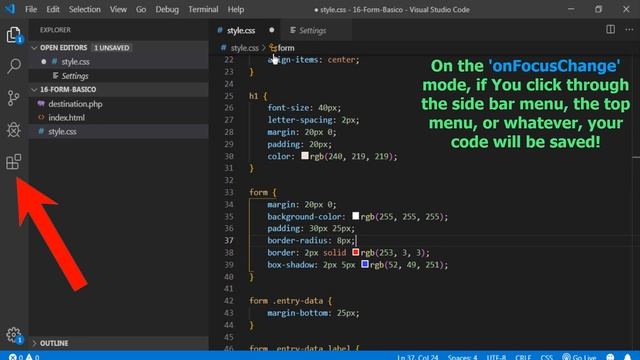Collapse the Open Editors section
This screenshot has height=360, width=640.
tap(118, 48)
